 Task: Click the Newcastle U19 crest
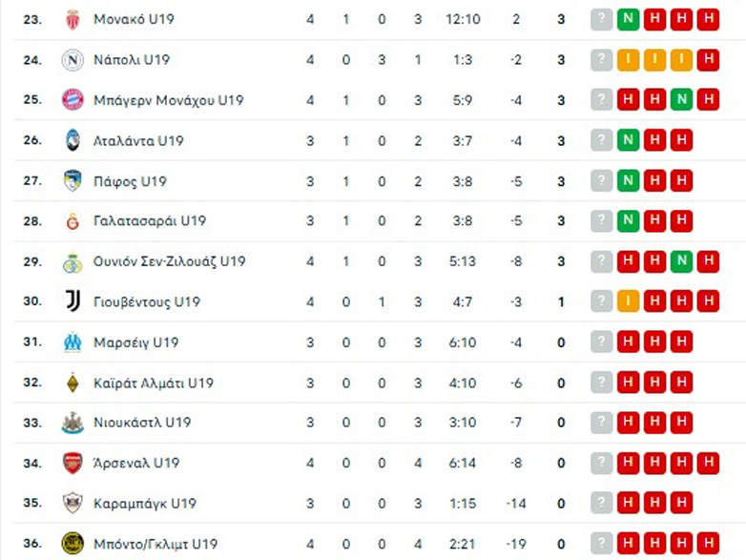pyautogui.click(x=73, y=423)
